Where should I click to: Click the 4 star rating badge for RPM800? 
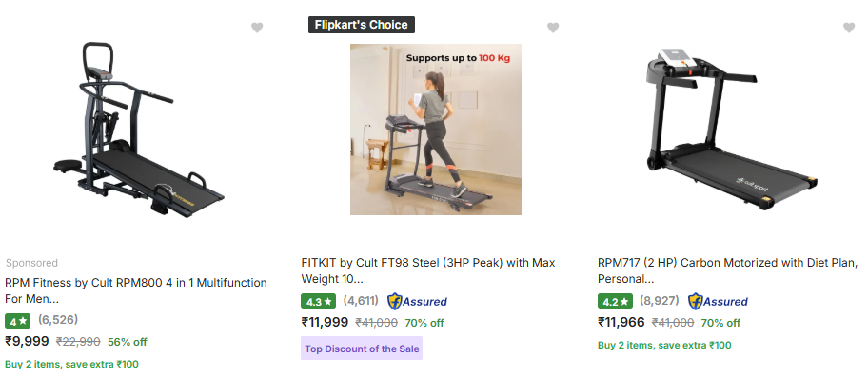[18, 321]
